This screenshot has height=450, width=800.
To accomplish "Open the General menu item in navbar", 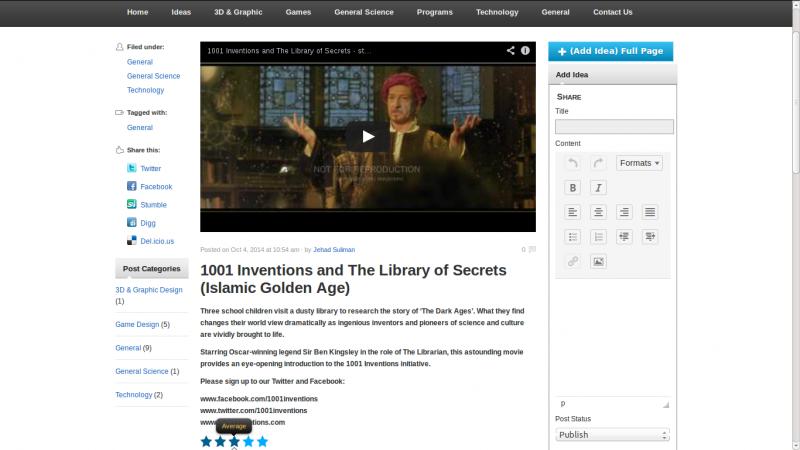I will [555, 12].
